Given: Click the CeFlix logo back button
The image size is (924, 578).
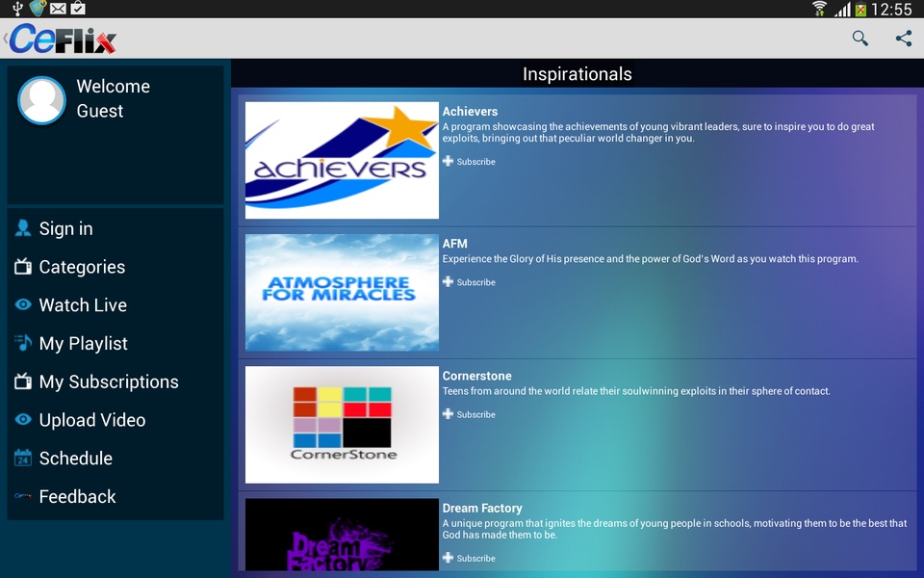Looking at the screenshot, I should pyautogui.click(x=61, y=39).
